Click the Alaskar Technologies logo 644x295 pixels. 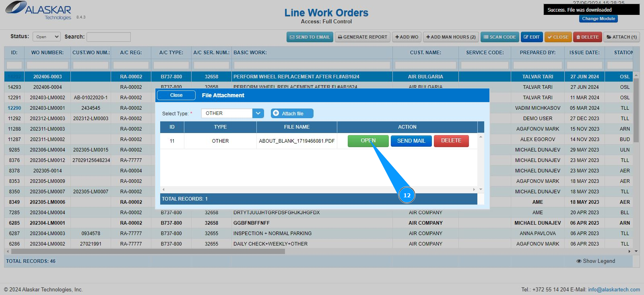point(38,10)
